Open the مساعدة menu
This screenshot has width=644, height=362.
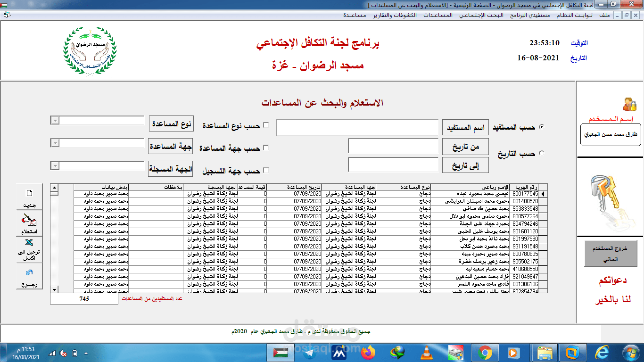tap(355, 15)
